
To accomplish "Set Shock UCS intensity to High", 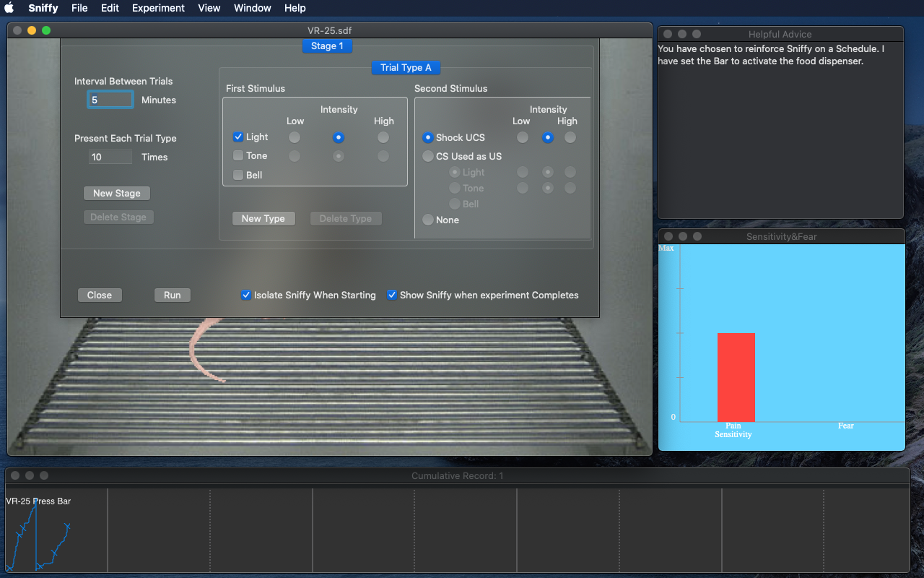I will tap(570, 137).
